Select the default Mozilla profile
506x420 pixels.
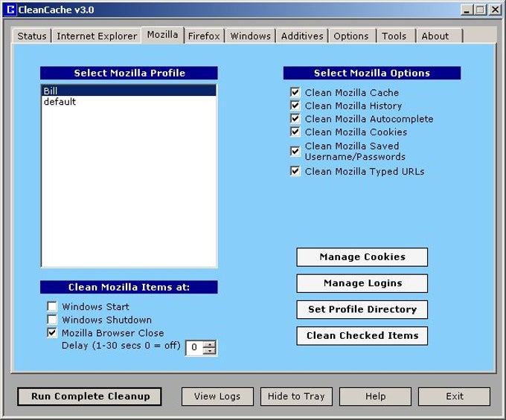click(x=129, y=102)
